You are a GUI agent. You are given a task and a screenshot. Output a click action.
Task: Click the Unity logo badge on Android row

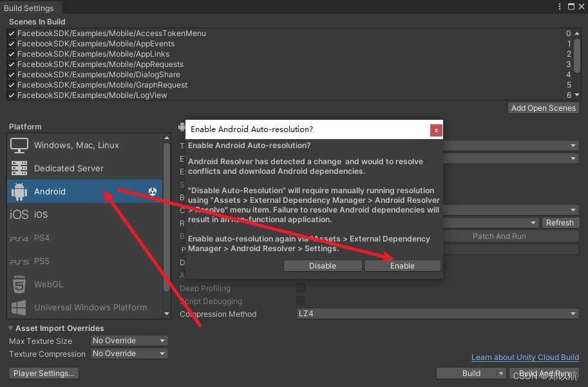coord(153,192)
